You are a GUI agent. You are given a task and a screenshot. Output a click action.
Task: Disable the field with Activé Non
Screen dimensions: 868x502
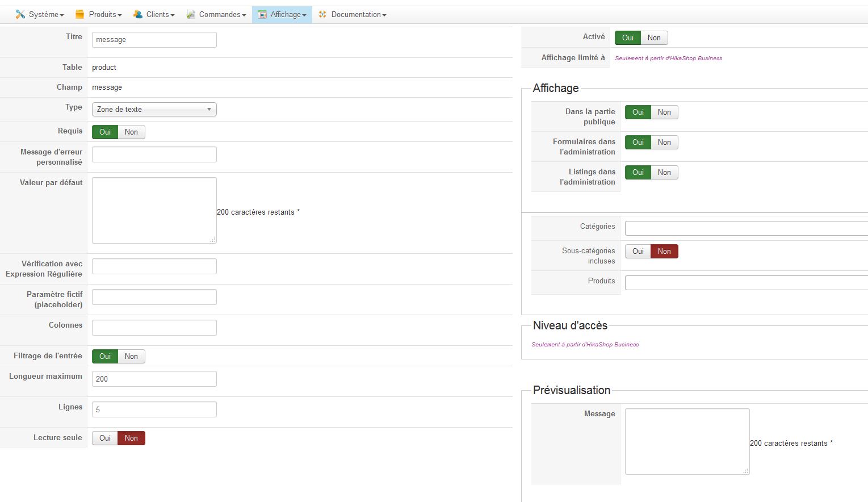(654, 38)
